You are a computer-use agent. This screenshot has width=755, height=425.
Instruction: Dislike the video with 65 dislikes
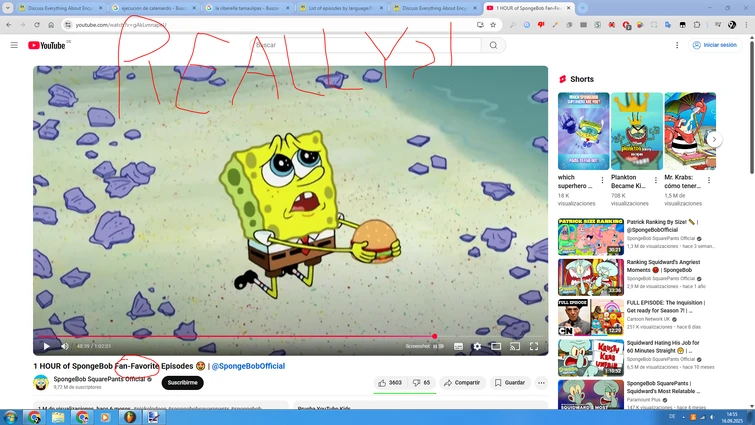tap(422, 383)
